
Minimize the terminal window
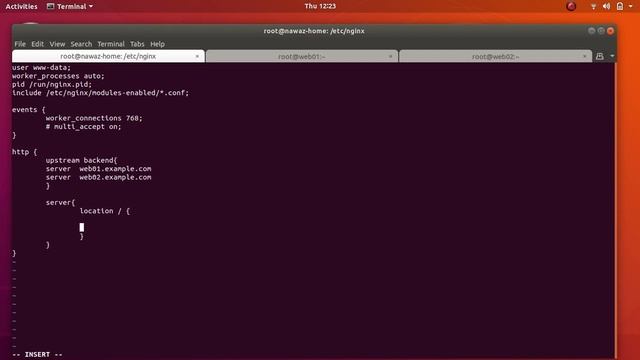591,31
